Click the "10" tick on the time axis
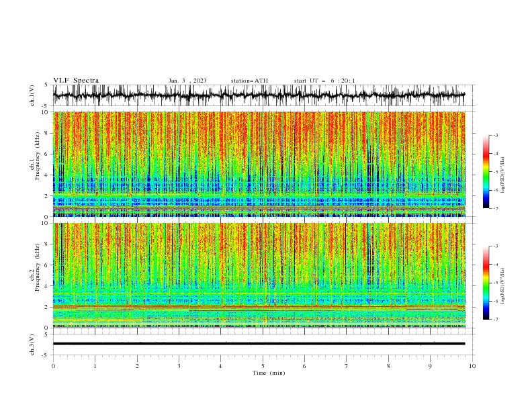This screenshot has height=411, width=532. click(472, 366)
